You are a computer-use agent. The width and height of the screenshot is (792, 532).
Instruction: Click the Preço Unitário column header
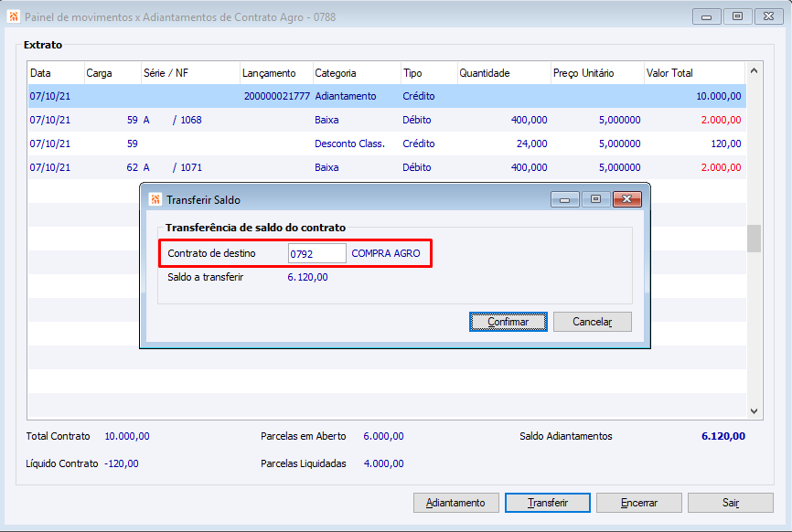click(597, 73)
